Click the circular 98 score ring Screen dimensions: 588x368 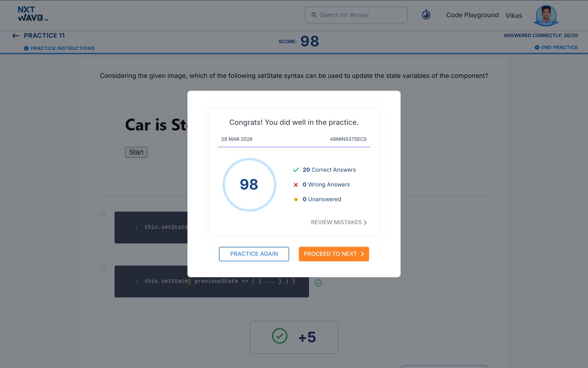[x=249, y=185]
